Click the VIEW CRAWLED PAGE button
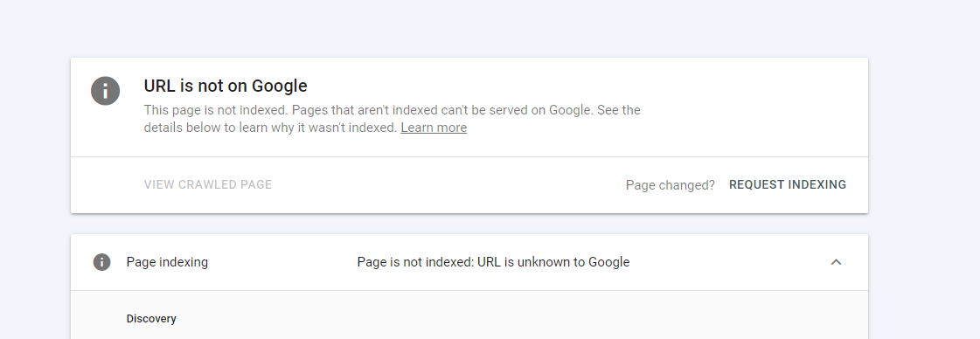Viewport: 980px width, 339px height. pyautogui.click(x=208, y=185)
